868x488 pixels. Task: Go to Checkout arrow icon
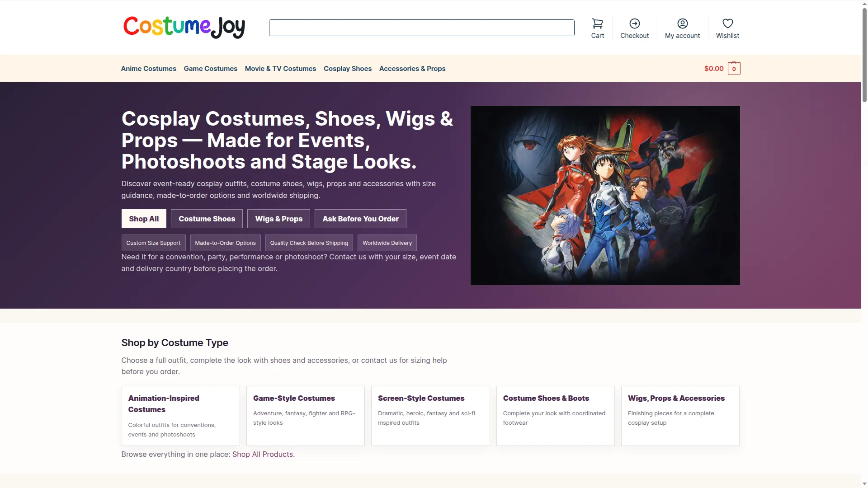[x=634, y=23]
